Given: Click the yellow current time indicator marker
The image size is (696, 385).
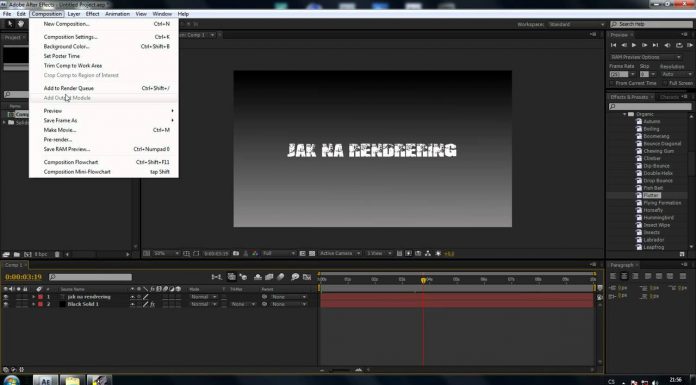Looking at the screenshot, I should [x=423, y=280].
